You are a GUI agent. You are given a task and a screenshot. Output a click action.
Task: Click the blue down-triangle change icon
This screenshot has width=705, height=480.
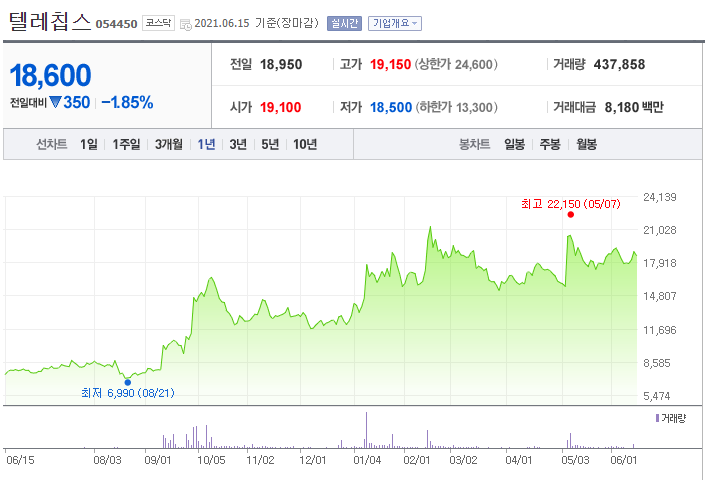(x=55, y=102)
